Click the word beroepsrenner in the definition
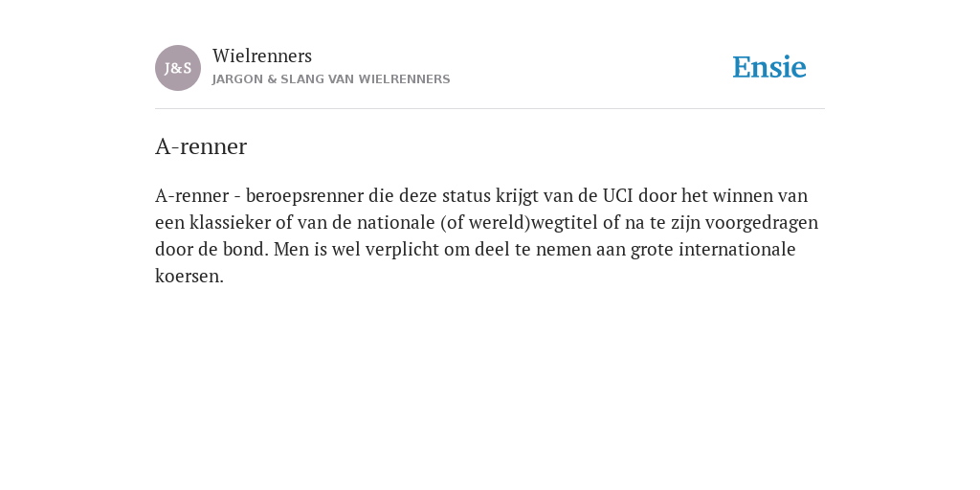The image size is (980, 490). click(304, 196)
